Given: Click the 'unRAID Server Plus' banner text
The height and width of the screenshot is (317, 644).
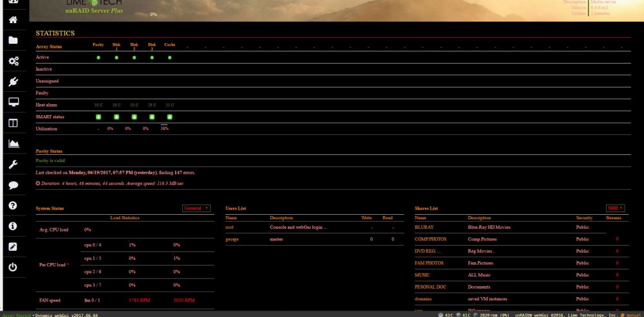Looking at the screenshot, I should tap(94, 11).
